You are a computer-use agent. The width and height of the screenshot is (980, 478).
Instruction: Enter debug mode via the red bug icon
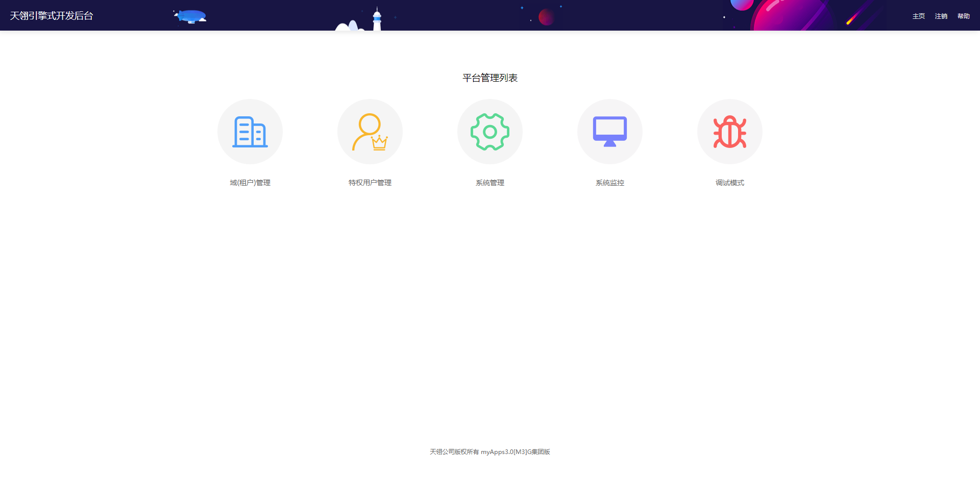pyautogui.click(x=730, y=132)
